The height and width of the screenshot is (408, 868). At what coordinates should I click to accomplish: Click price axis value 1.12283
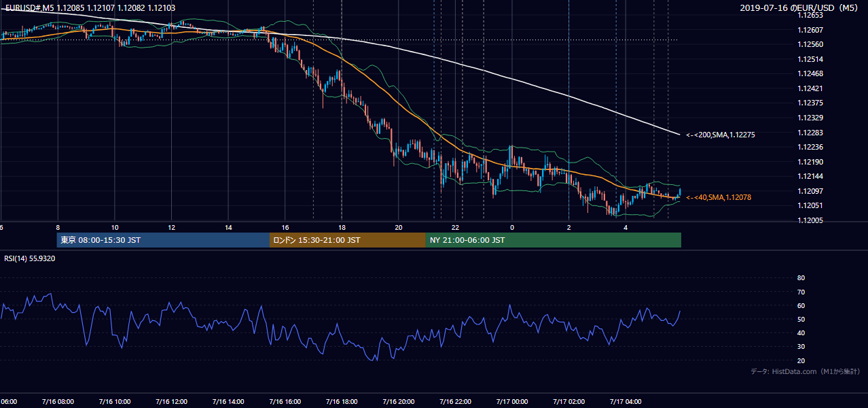[810, 133]
